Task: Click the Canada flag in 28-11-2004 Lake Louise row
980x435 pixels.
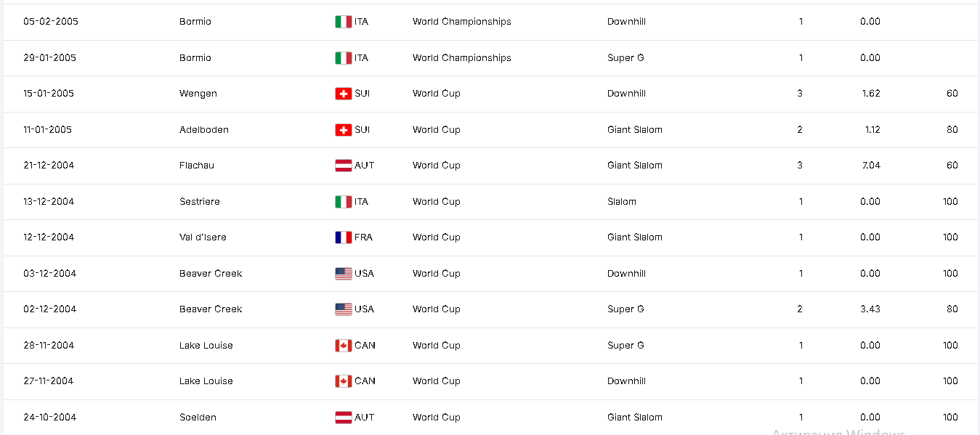Action: coord(344,346)
